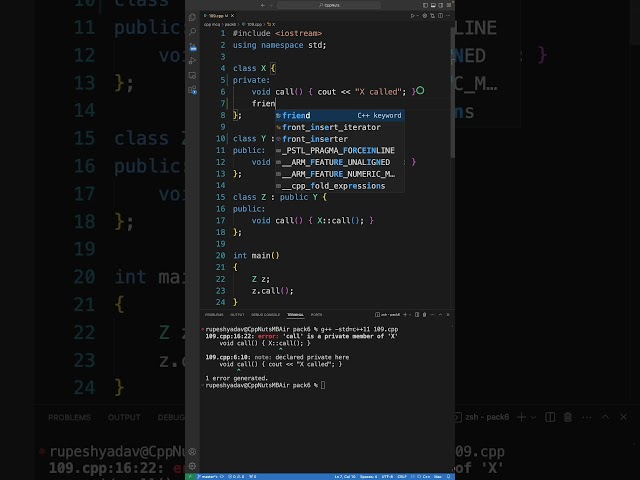Open the Manage gear icon

click(x=192, y=466)
